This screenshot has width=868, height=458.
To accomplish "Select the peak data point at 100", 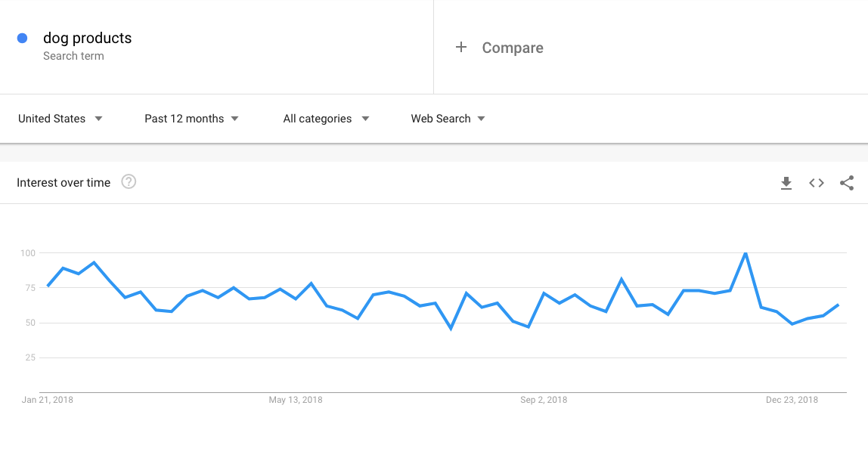I will pyautogui.click(x=746, y=253).
